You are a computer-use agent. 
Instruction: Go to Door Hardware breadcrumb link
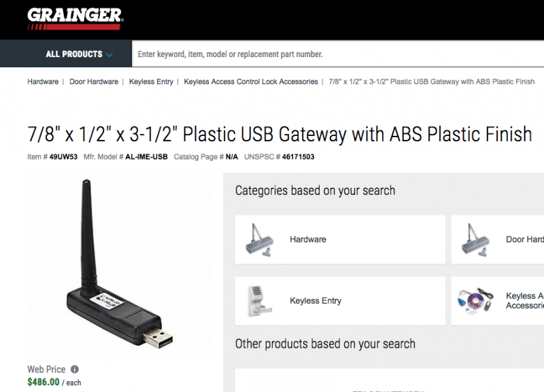point(94,82)
